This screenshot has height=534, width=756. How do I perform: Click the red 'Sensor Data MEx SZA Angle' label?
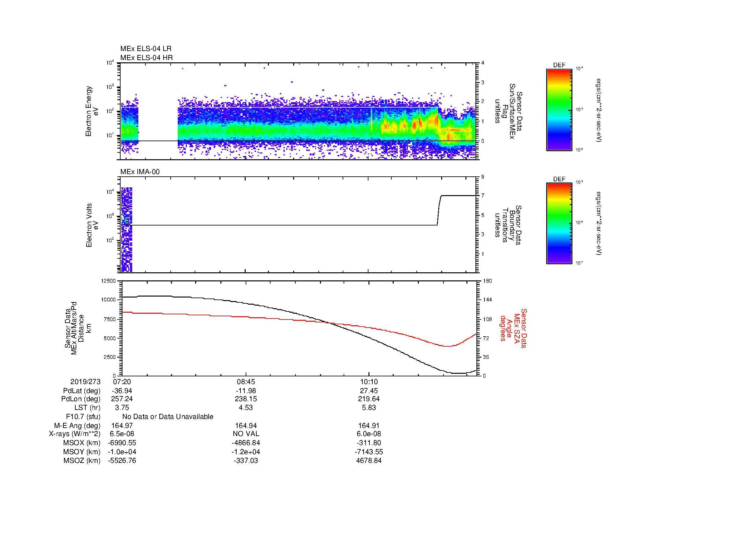point(513,328)
